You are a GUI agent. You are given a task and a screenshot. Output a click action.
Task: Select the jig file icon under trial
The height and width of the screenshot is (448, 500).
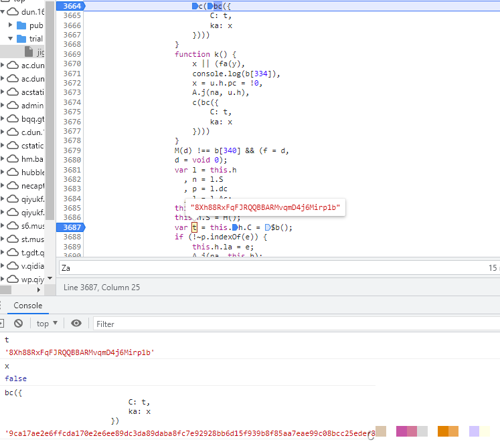[29, 52]
